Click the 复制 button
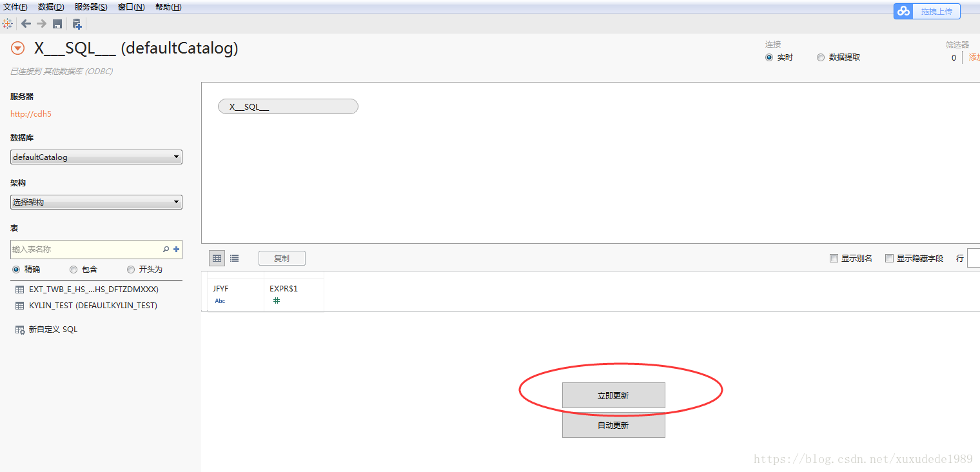 coord(282,259)
